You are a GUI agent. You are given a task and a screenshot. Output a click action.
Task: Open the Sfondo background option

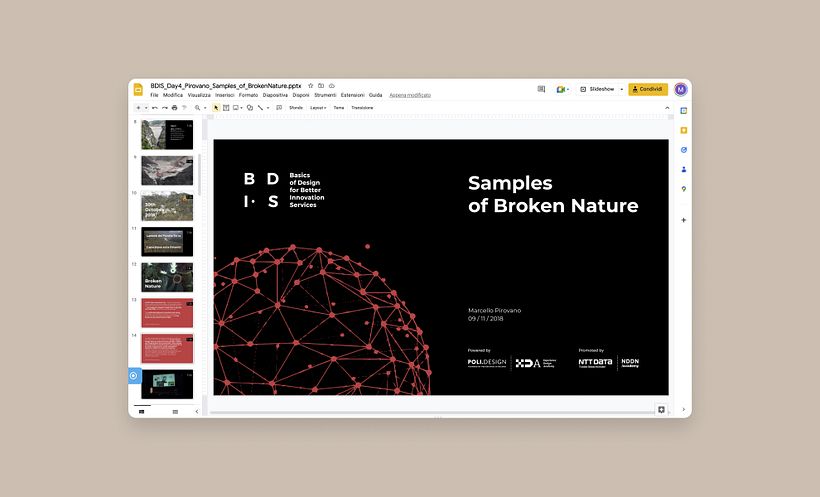296,108
